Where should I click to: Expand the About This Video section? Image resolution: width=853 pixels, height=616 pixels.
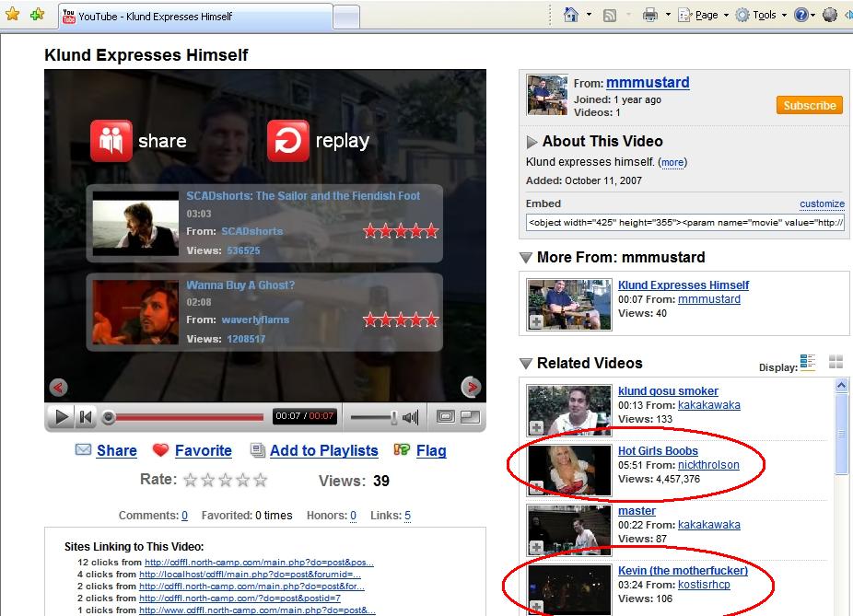click(x=532, y=142)
